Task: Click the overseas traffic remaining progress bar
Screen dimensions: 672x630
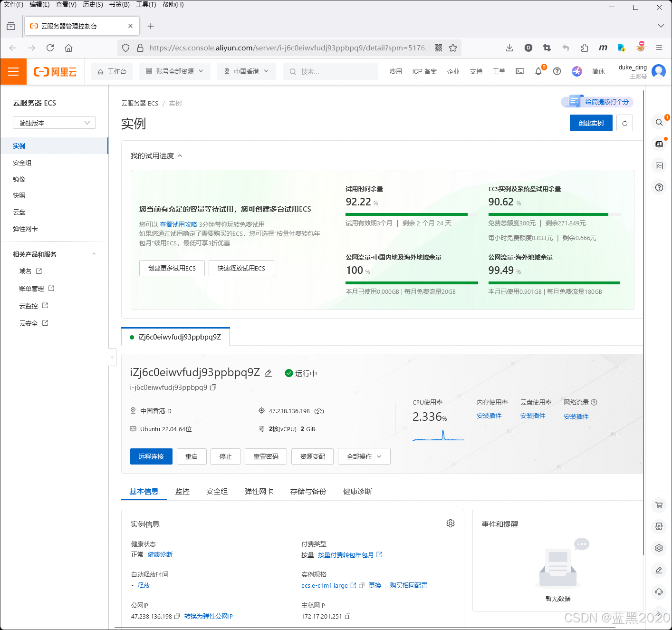Action: point(554,283)
